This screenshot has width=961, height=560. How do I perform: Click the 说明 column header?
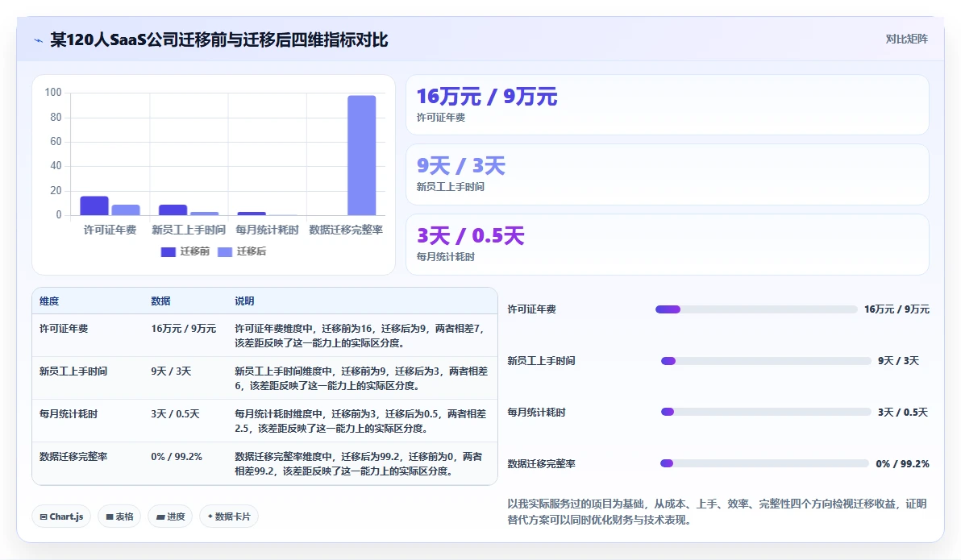244,301
